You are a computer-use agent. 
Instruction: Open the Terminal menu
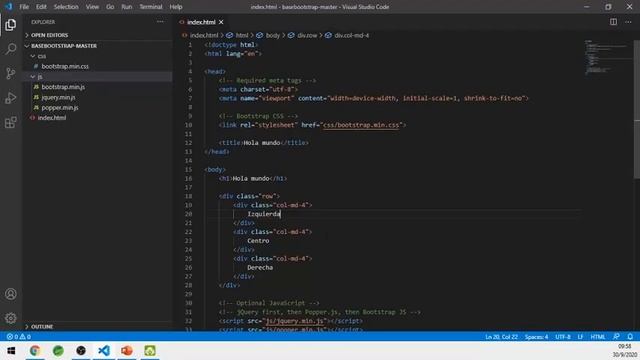(151, 7)
